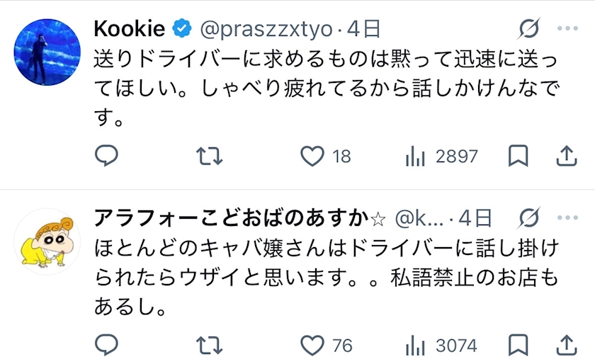Open the Shin-chan avatar profile
Image resolution: width=595 pixels, height=364 pixels.
pos(47,241)
